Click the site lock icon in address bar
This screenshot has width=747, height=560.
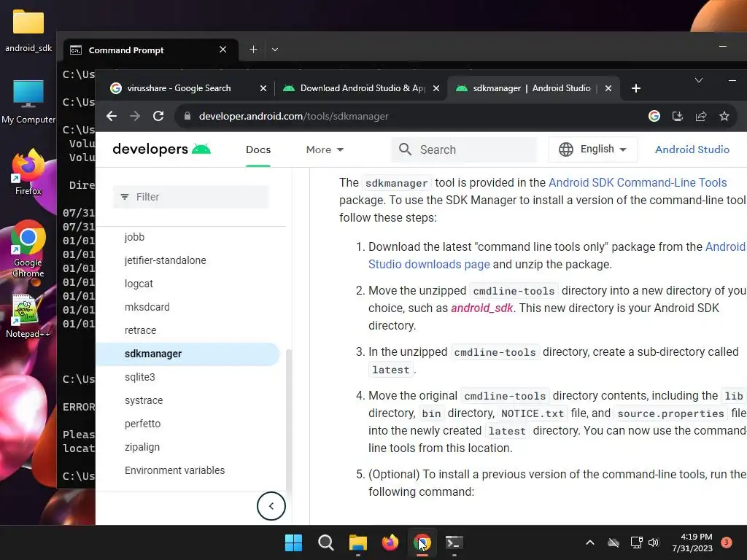[187, 116]
